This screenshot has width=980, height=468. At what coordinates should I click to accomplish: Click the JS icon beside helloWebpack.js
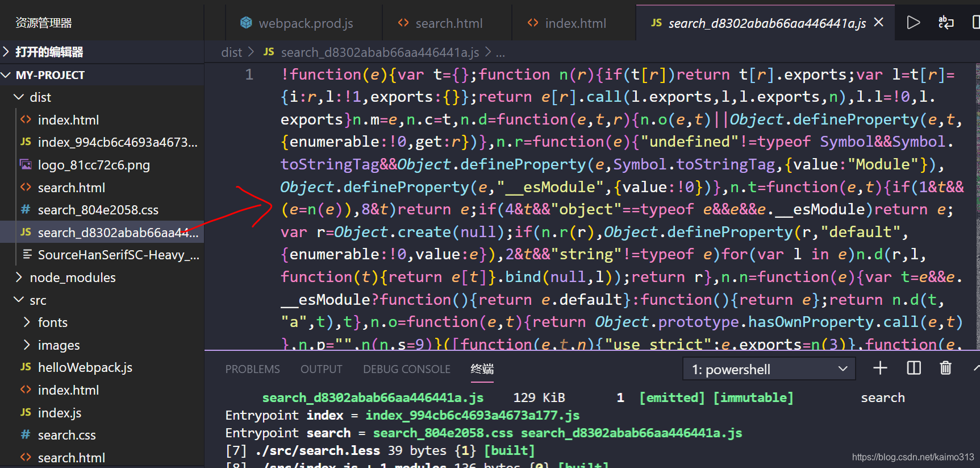point(26,367)
